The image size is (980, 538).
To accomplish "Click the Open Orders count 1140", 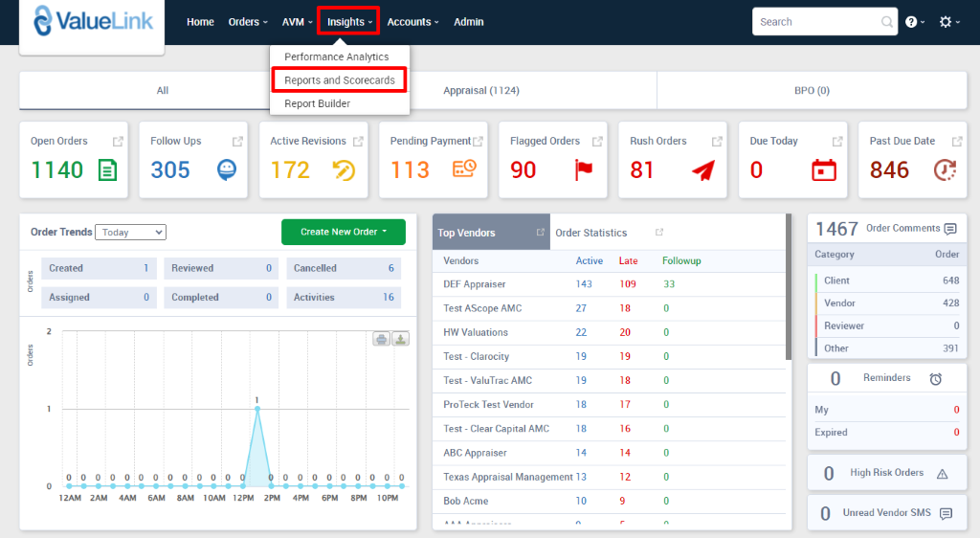I will click(x=56, y=170).
